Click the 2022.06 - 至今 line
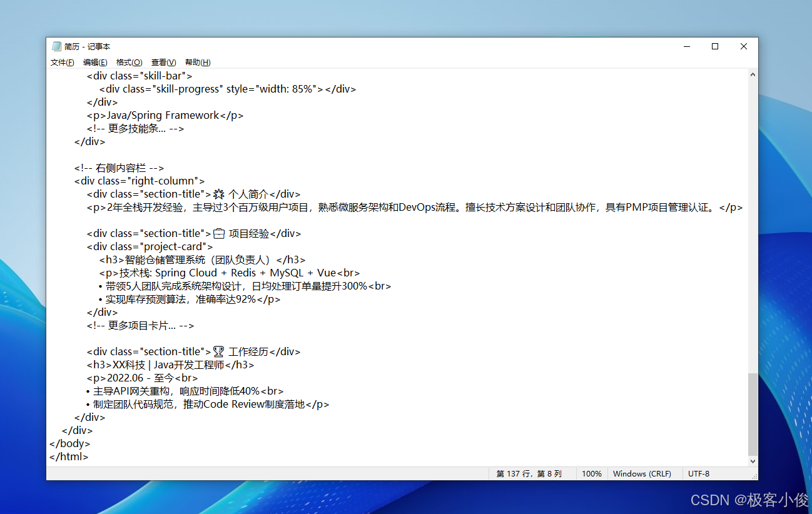The image size is (812, 514). click(x=142, y=378)
